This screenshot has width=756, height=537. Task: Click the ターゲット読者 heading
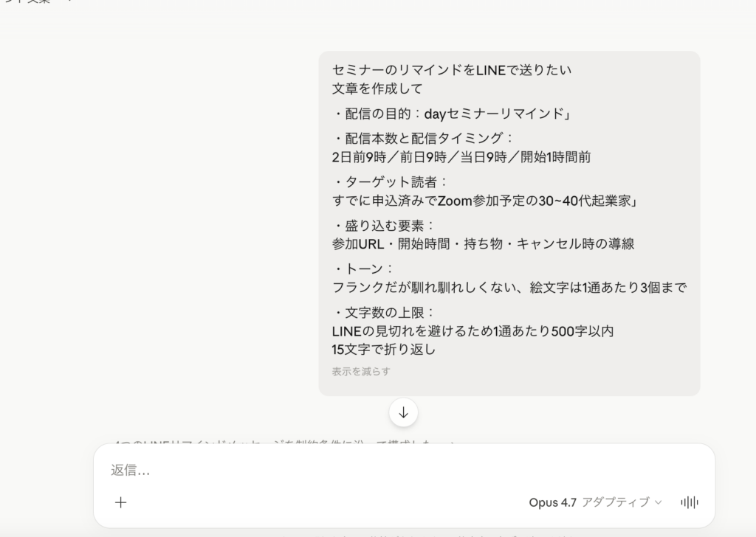coord(391,182)
